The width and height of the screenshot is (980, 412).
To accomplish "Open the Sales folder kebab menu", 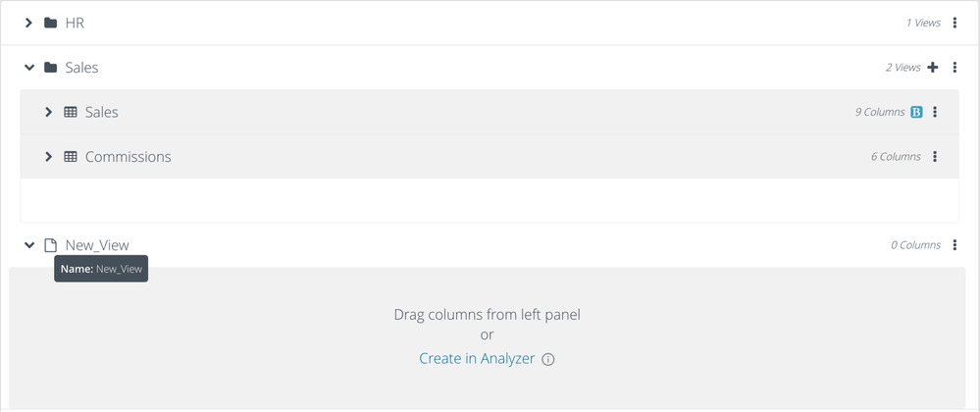I will click(954, 68).
